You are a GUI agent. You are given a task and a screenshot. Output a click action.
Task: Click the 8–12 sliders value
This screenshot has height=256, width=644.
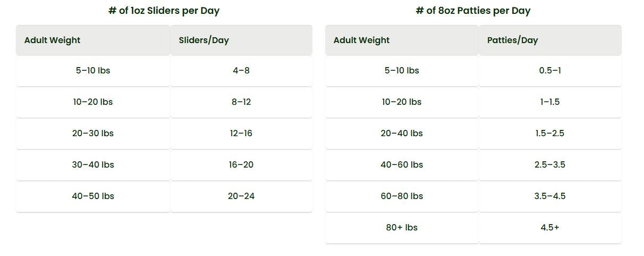coord(241,102)
